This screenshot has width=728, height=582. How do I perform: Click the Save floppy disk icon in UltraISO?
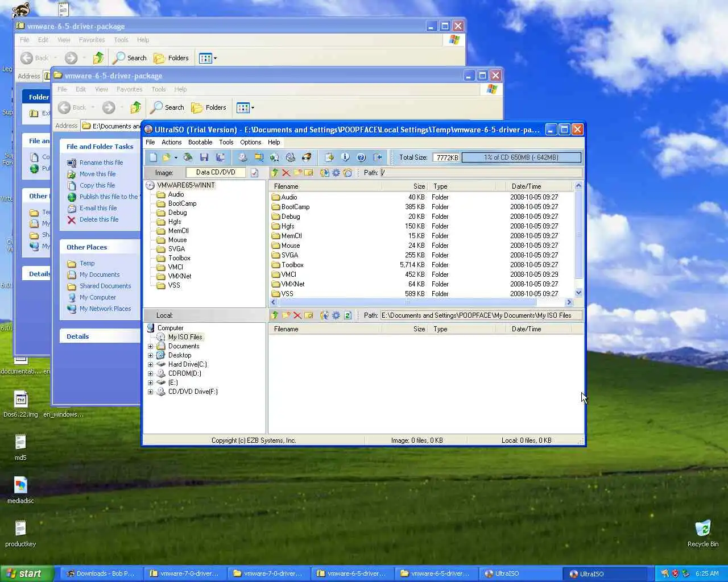(204, 157)
